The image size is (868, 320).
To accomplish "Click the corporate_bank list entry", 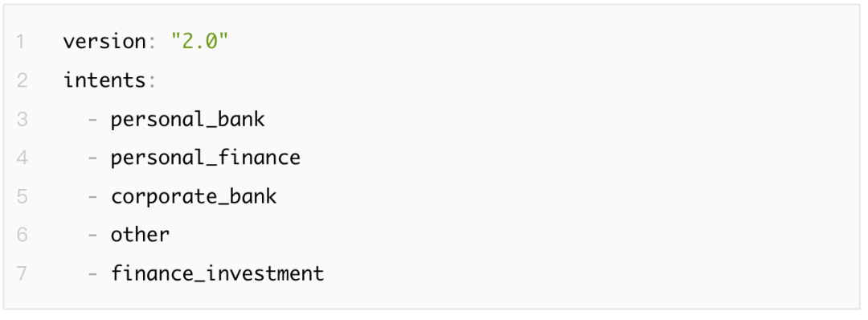I will point(194,198).
